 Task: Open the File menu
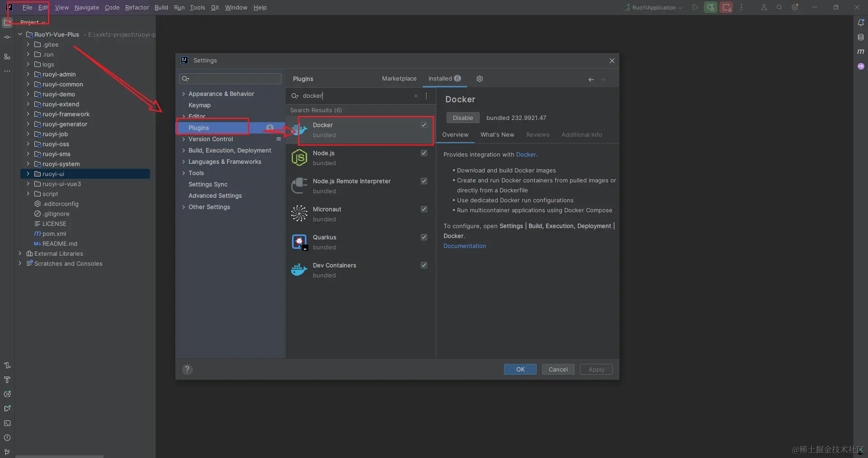[x=28, y=8]
